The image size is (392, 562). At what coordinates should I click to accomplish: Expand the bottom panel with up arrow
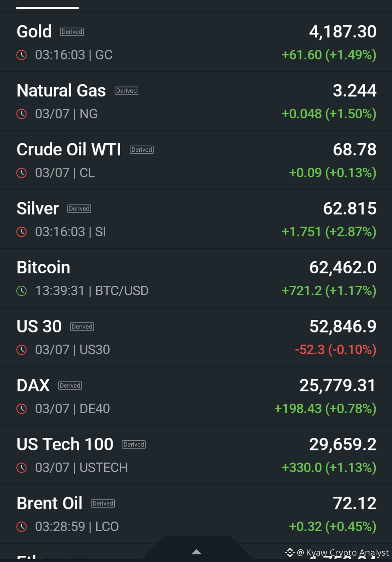[196, 552]
